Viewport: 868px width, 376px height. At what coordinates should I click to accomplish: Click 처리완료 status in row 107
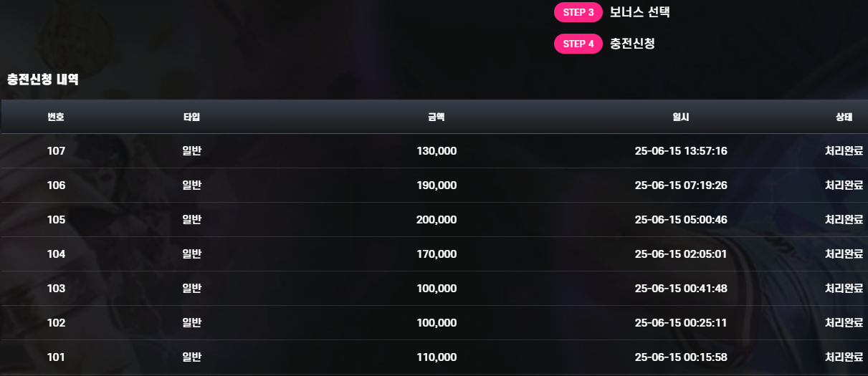844,151
